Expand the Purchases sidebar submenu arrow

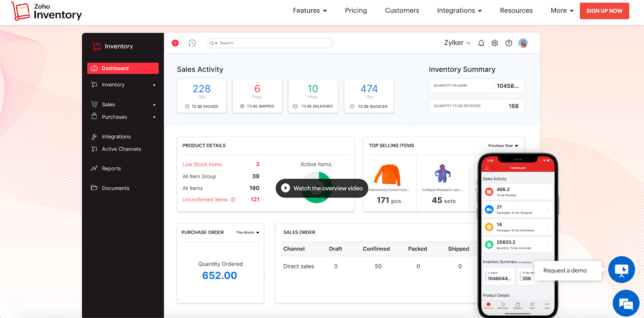(x=154, y=117)
